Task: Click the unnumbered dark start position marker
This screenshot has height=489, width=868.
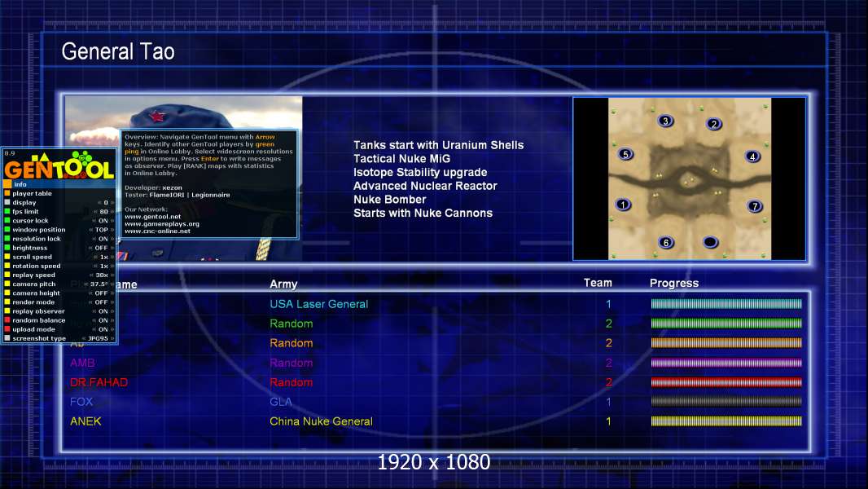Action: (710, 242)
